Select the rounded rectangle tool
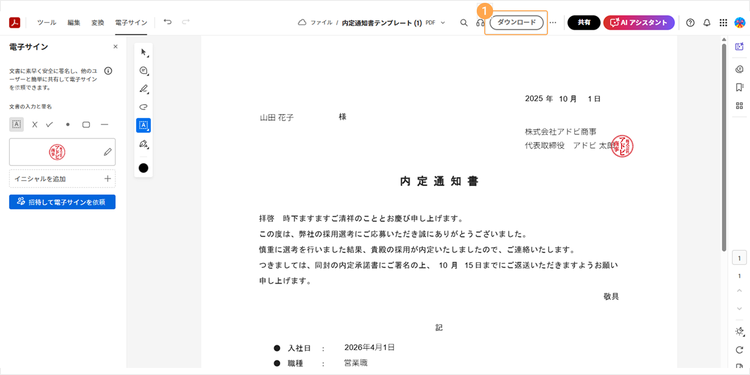The image size is (750, 375). pyautogui.click(x=86, y=124)
